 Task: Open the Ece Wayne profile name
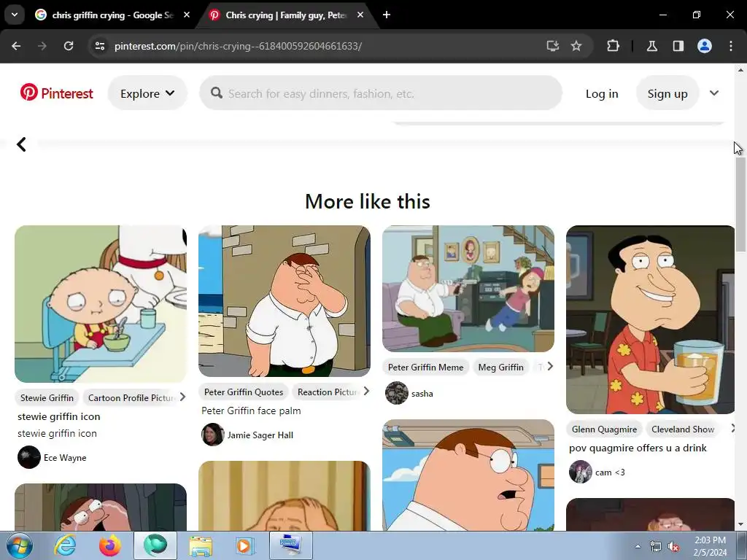(x=65, y=458)
